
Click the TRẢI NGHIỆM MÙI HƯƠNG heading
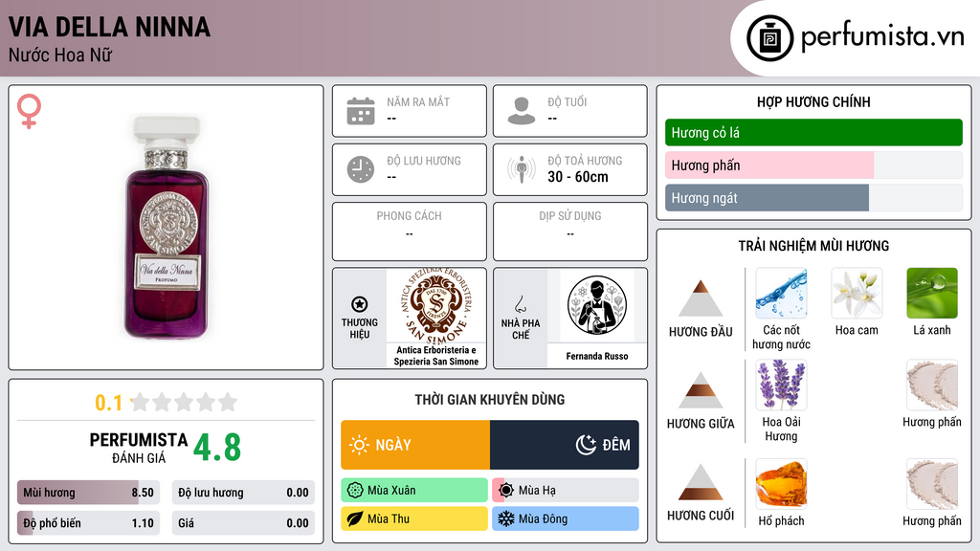[813, 246]
